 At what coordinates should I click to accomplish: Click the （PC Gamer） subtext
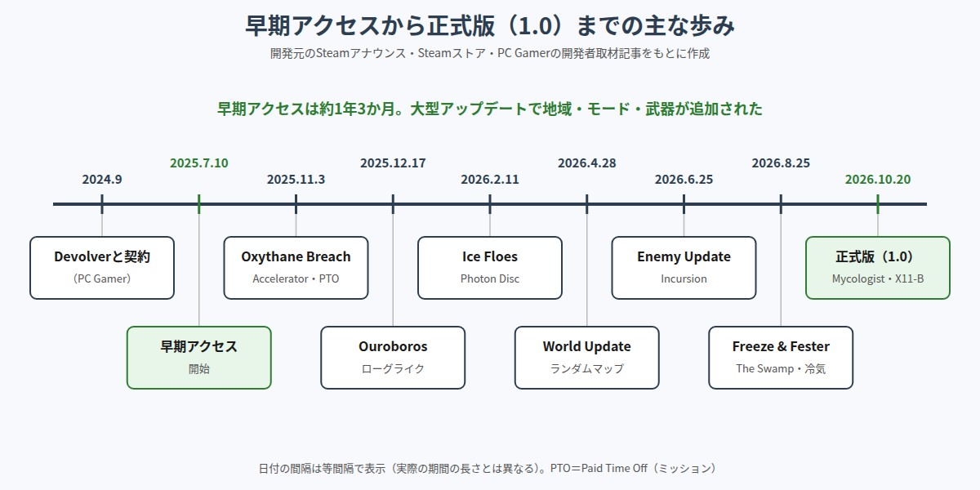coord(102,278)
